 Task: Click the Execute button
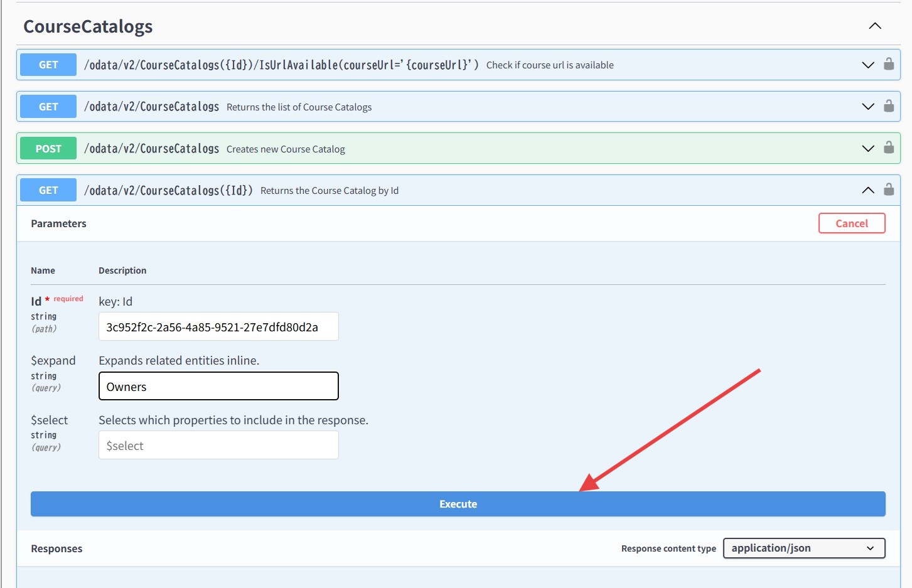(458, 504)
